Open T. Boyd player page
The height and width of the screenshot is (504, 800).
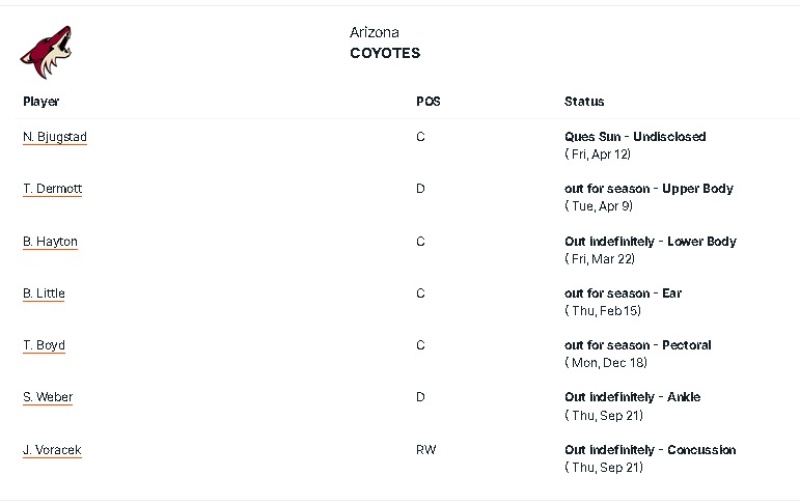[x=44, y=346]
